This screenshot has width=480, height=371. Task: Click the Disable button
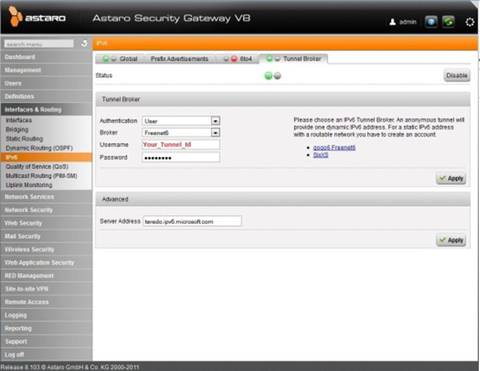click(457, 76)
